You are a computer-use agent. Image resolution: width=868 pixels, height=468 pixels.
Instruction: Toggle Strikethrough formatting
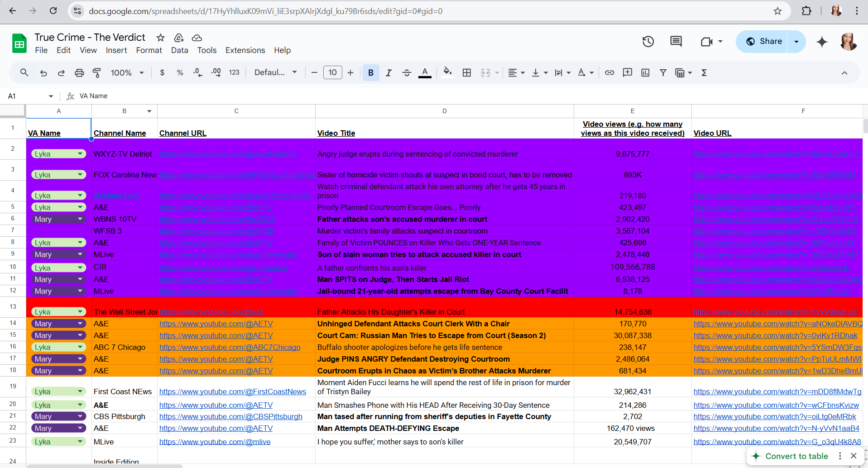(407, 72)
